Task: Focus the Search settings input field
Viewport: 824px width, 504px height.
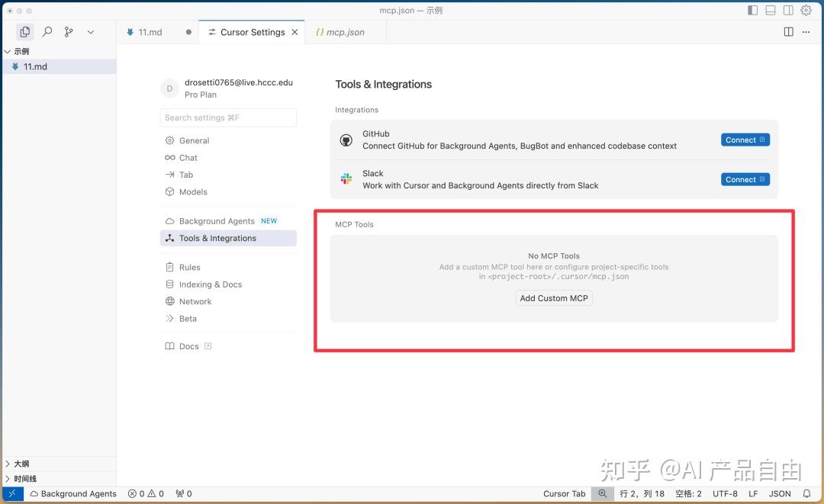Action: [x=228, y=117]
